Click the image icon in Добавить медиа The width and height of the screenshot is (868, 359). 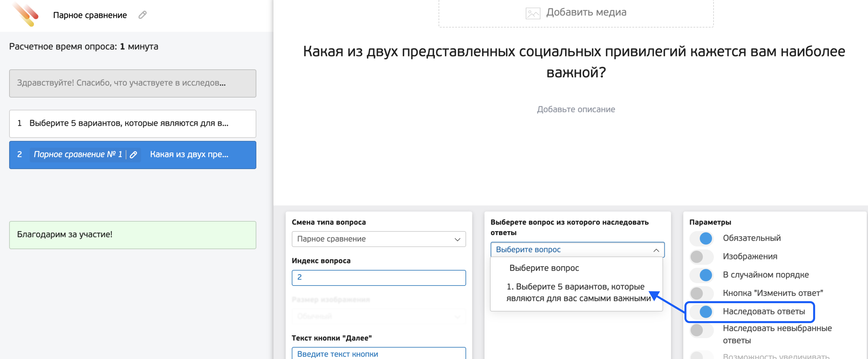[x=533, y=13]
